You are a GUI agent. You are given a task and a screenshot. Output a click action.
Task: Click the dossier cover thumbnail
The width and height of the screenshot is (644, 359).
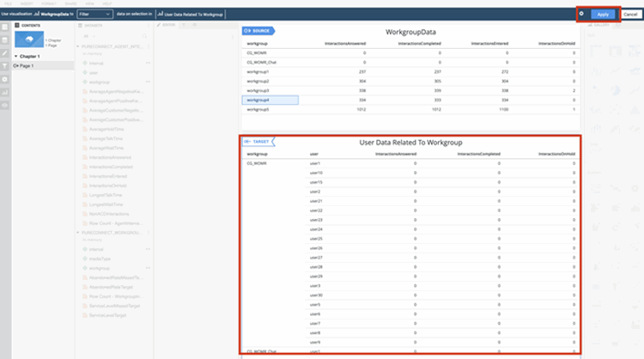coord(29,40)
